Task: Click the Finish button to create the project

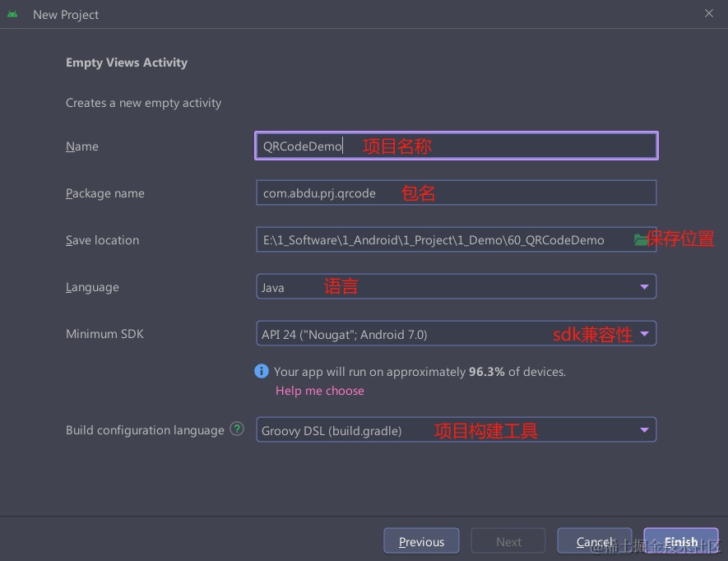Action: (680, 540)
